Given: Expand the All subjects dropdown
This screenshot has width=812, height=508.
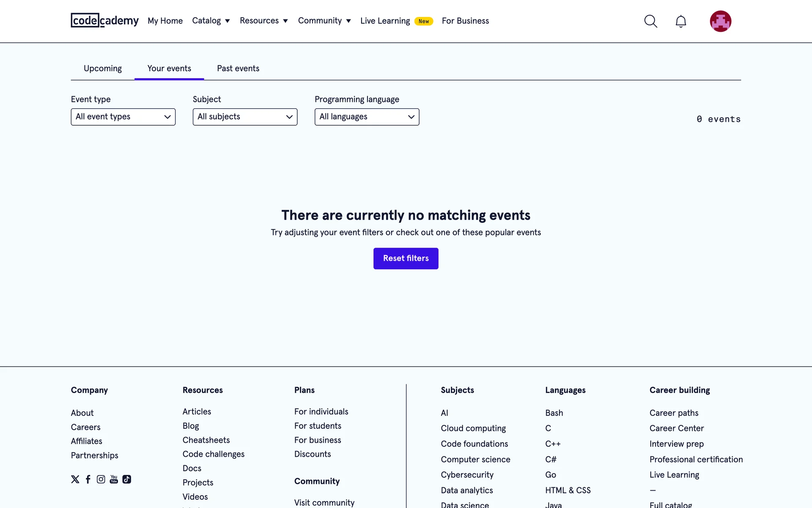Looking at the screenshot, I should tap(245, 117).
